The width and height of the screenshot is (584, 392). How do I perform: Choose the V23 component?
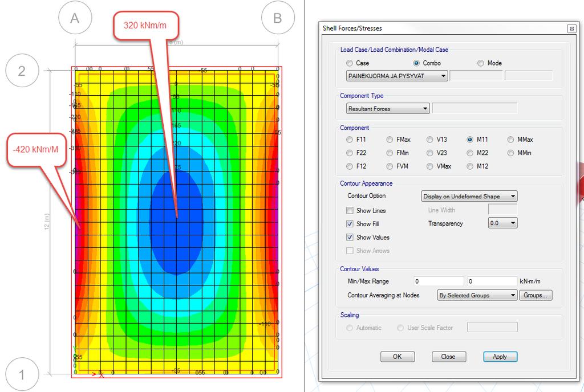(x=430, y=153)
